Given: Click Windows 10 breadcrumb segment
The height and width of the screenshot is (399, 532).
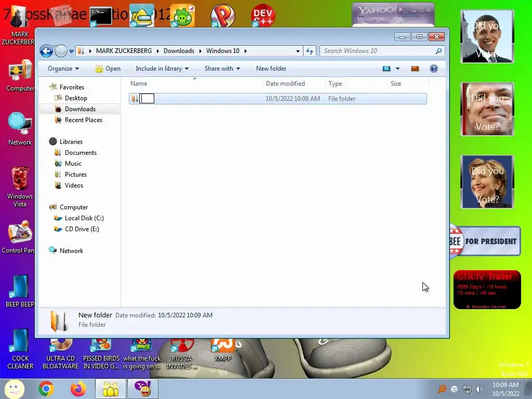Looking at the screenshot, I should tap(222, 51).
